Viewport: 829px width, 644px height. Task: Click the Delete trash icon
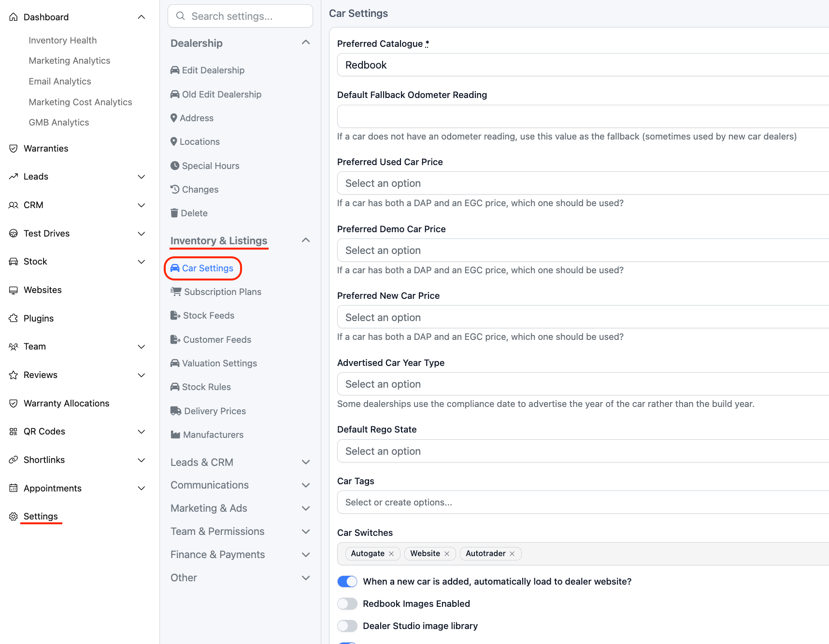174,213
